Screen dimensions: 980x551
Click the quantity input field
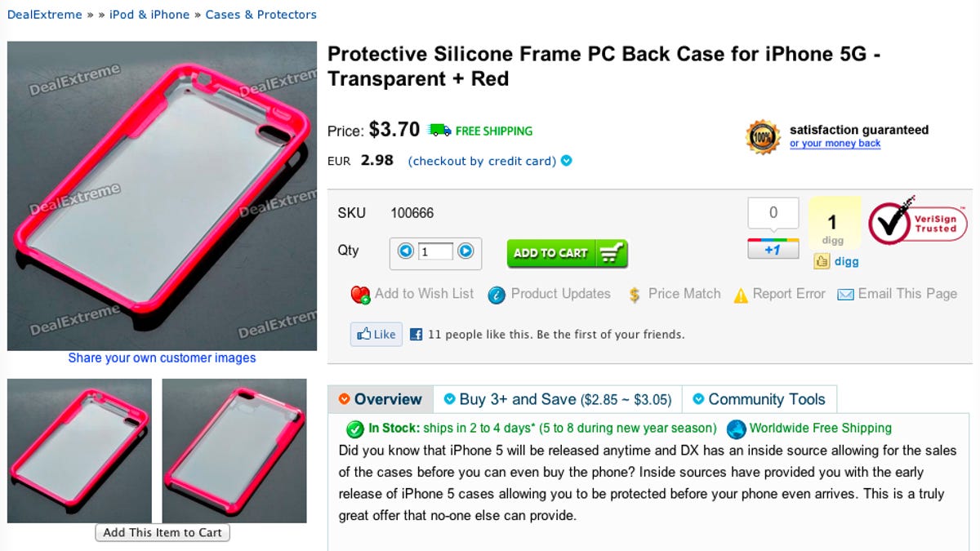[x=435, y=251]
